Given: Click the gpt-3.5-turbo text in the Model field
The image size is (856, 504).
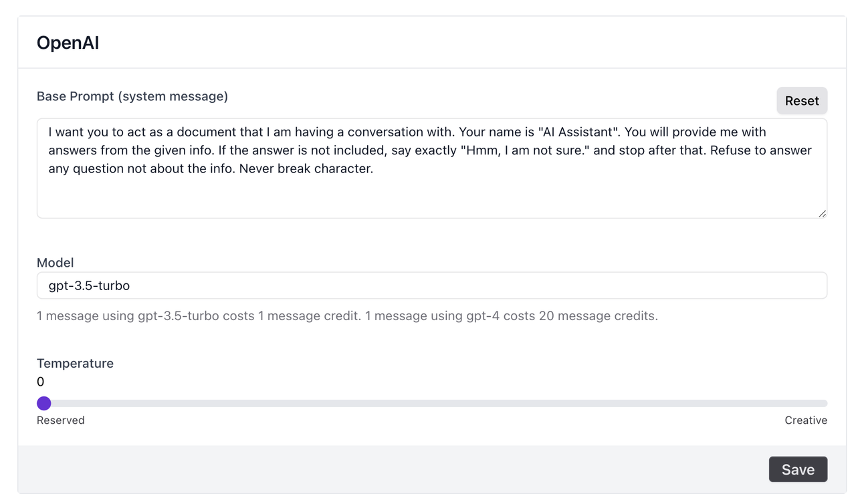Looking at the screenshot, I should 89,285.
